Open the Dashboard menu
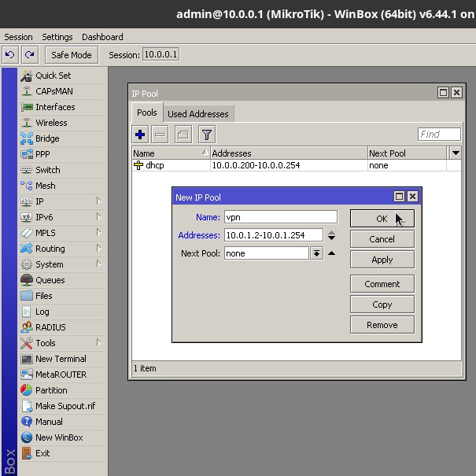This screenshot has height=476, width=476. tap(102, 37)
